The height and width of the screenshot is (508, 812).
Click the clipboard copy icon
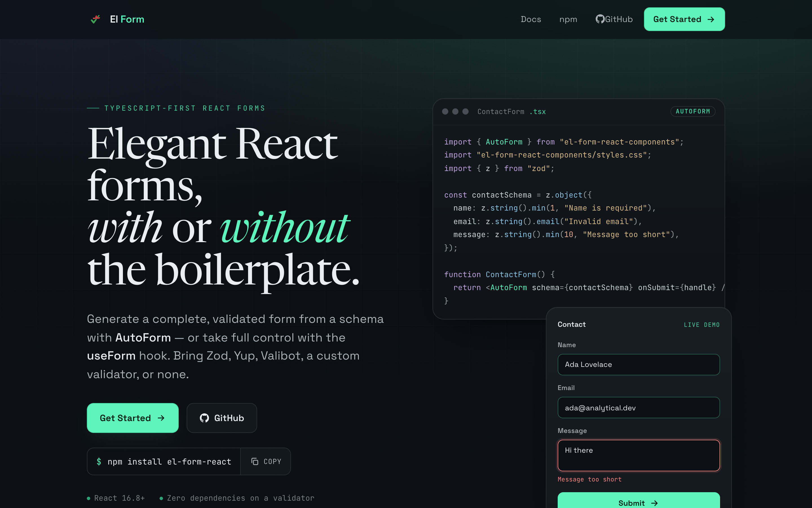[255, 461]
